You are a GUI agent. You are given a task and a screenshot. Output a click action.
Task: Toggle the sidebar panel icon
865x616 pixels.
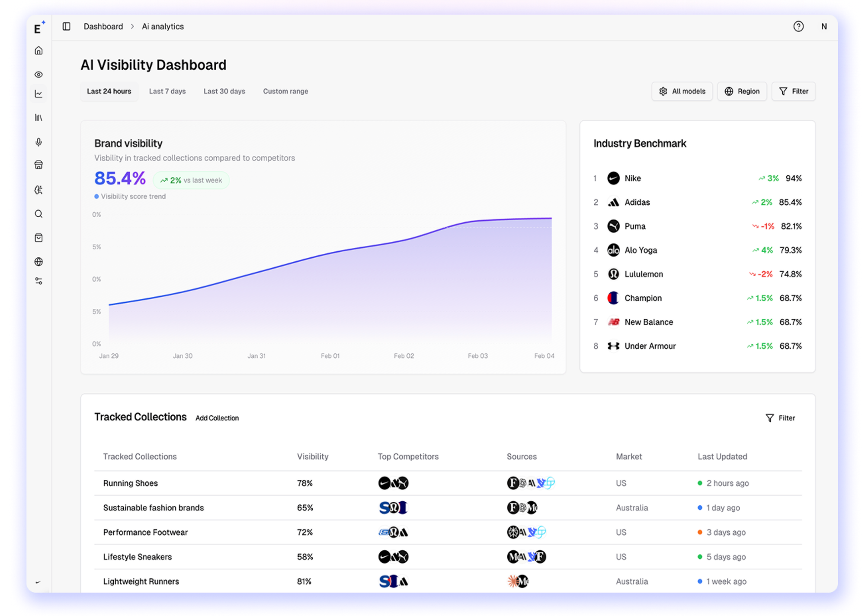click(66, 26)
